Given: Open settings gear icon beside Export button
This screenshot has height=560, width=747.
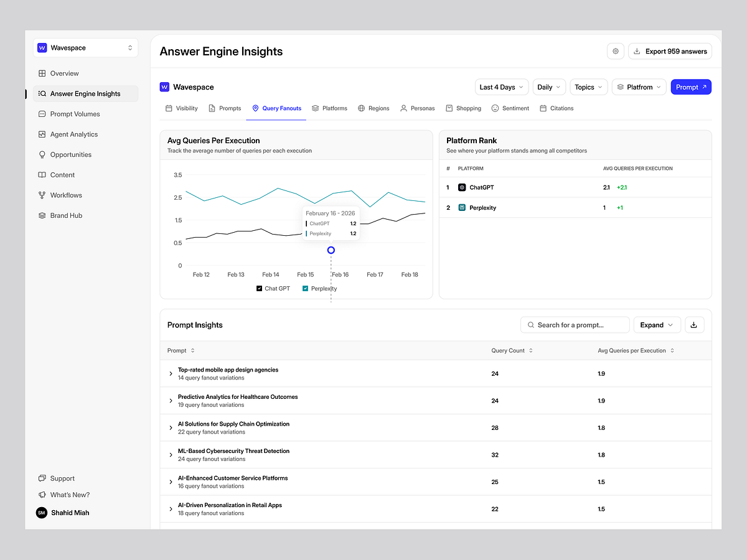Looking at the screenshot, I should [x=616, y=51].
